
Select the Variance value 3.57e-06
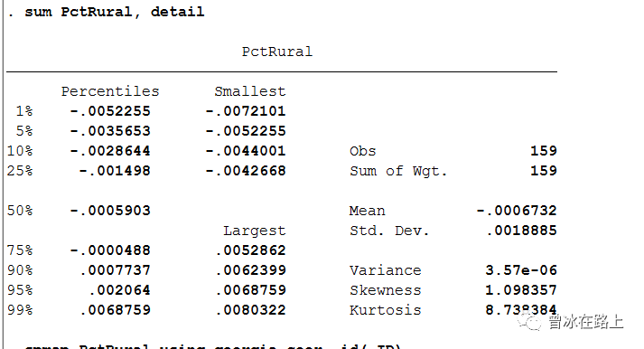[521, 270]
